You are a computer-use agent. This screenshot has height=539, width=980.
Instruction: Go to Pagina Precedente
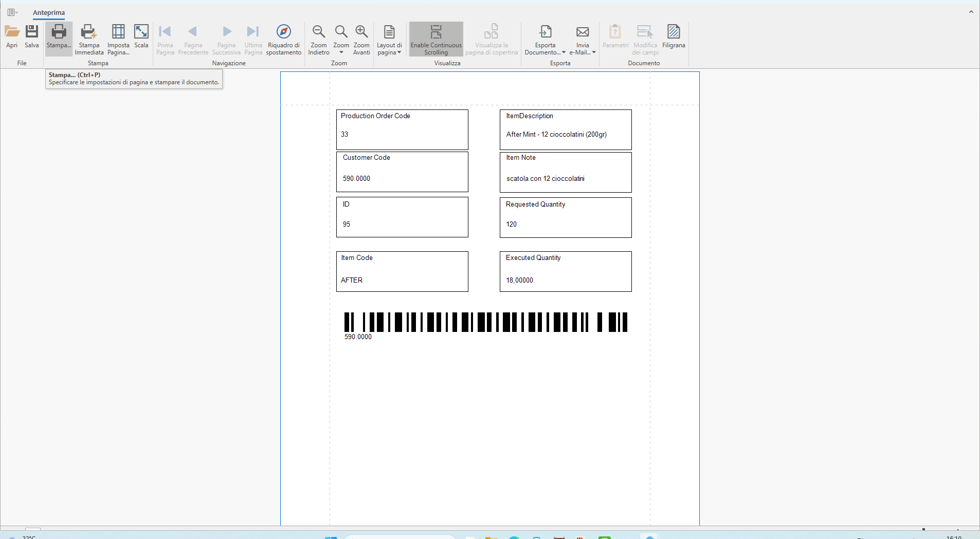tap(193, 40)
